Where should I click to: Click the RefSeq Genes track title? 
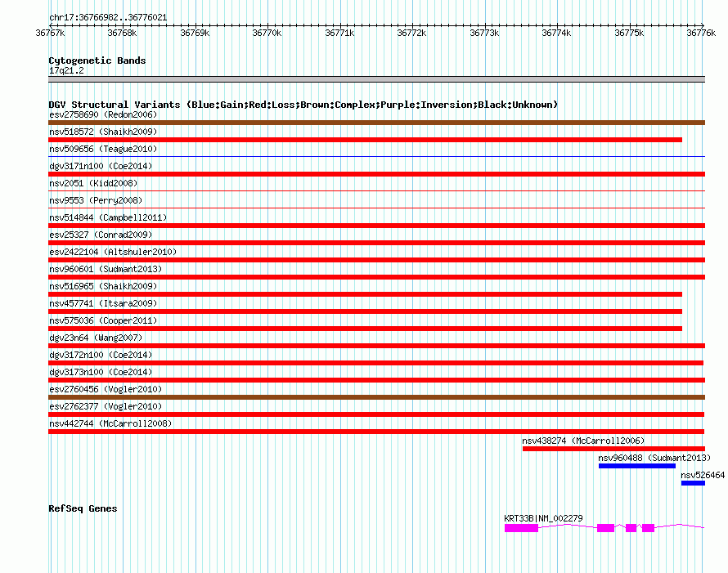pos(83,508)
